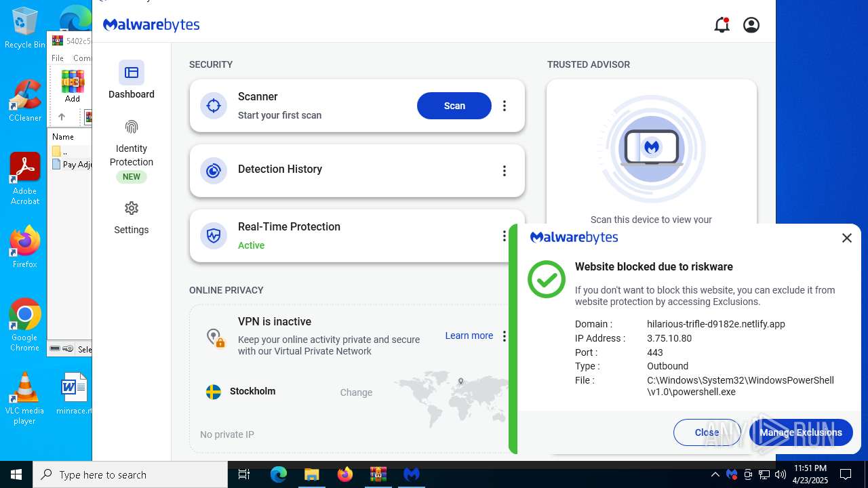Click the Scanner crosshair icon

(x=214, y=106)
